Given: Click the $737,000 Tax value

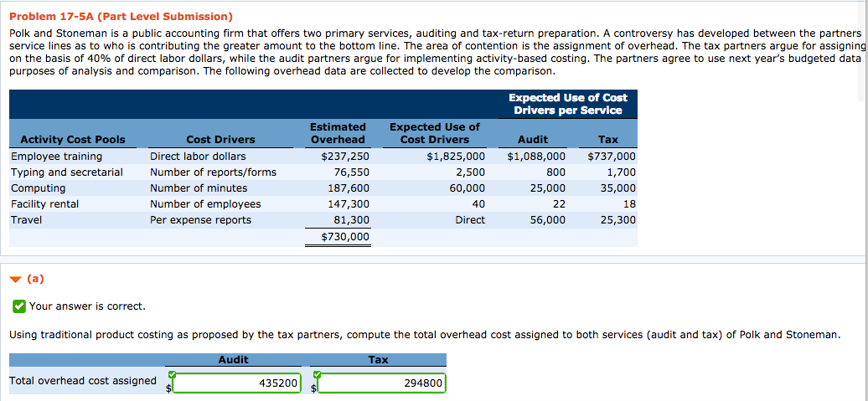Looking at the screenshot, I should pos(612,157).
